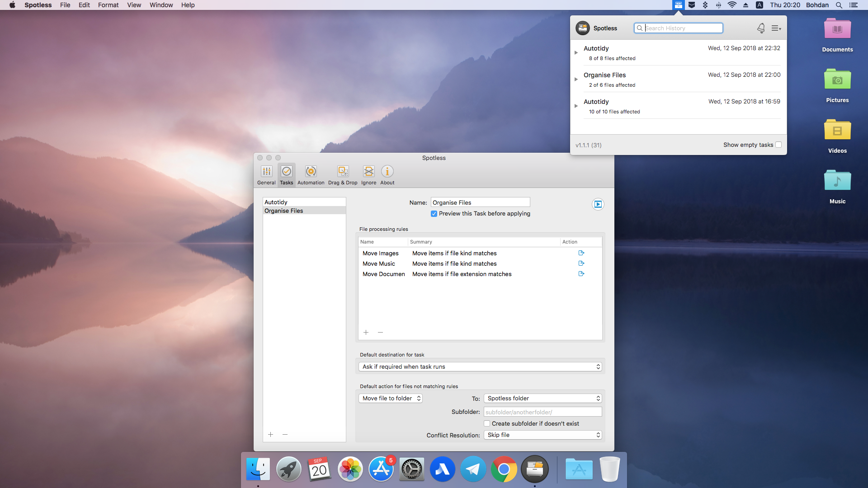Open the Default destination for task dropdown
This screenshot has height=488, width=868.
pos(480,366)
